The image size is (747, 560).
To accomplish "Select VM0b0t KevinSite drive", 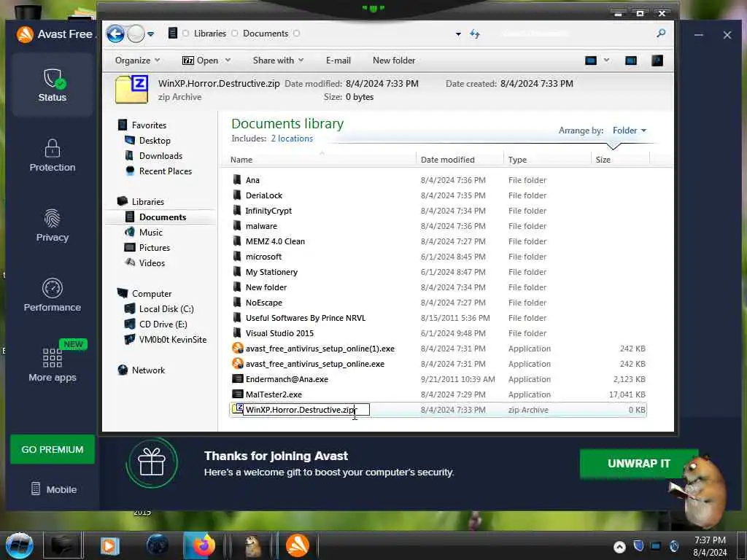I will tap(172, 340).
